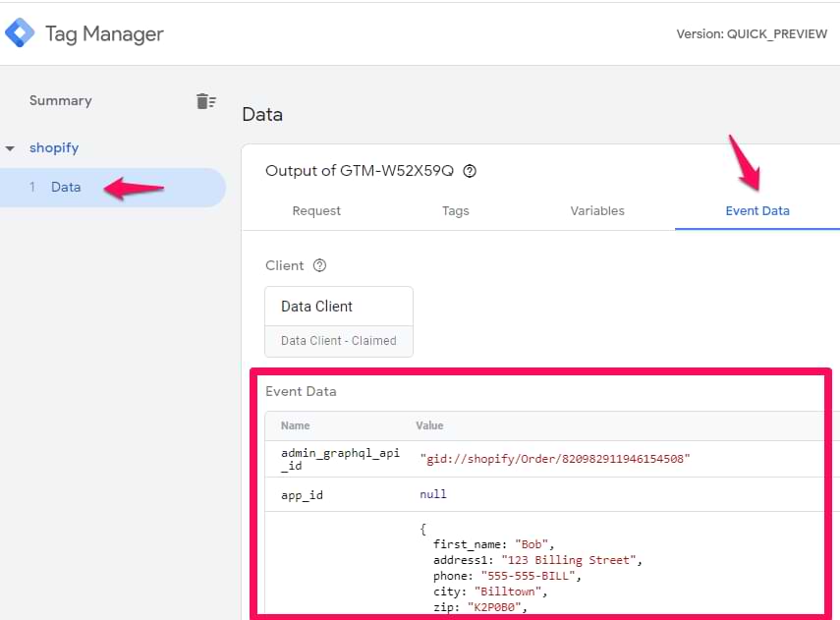Click Version: QUICK_PREVIEW label

752,33
